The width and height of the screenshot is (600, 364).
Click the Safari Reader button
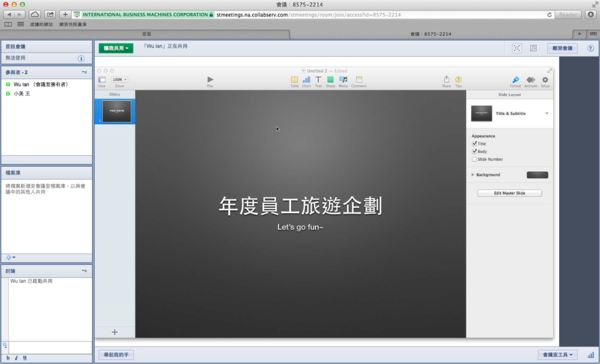pyautogui.click(x=568, y=15)
